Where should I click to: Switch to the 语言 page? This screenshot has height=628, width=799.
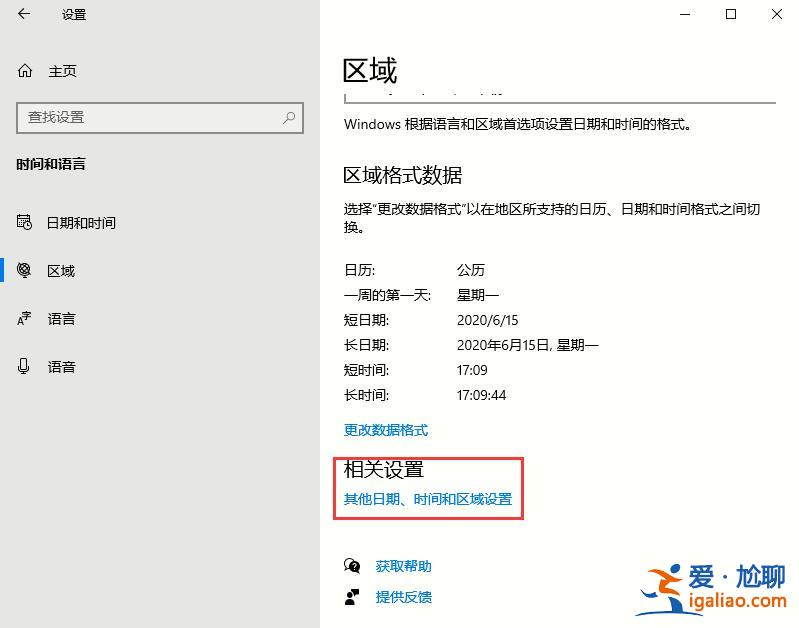point(61,319)
